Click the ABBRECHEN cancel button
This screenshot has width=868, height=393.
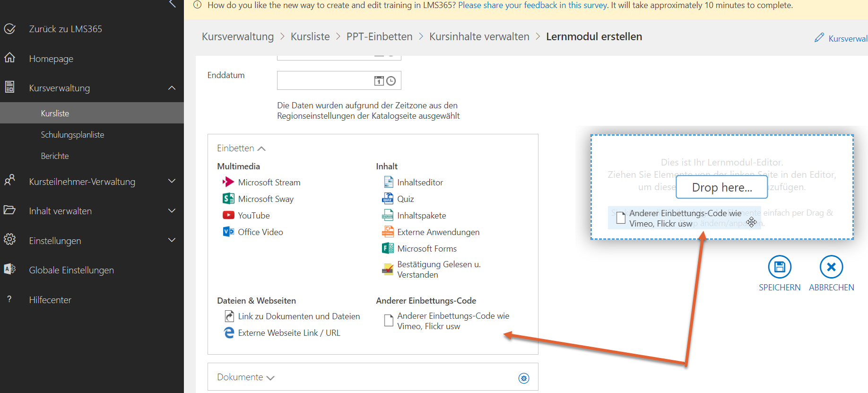point(831,273)
